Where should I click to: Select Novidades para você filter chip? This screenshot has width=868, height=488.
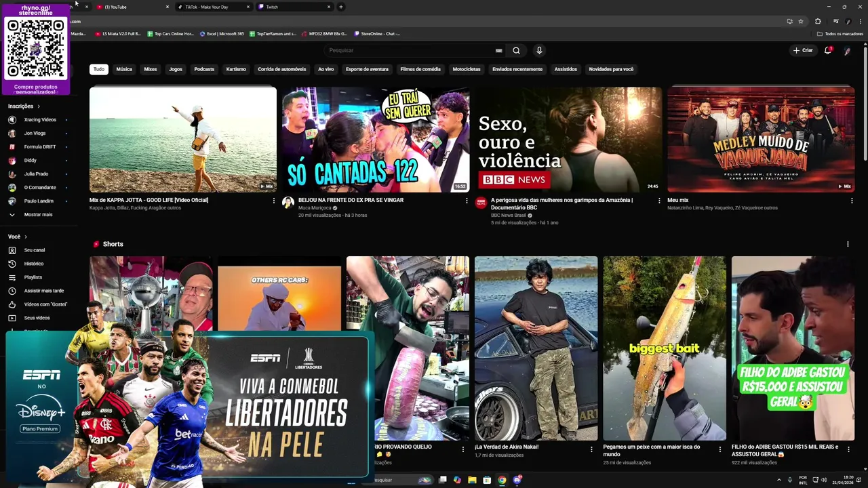click(611, 69)
